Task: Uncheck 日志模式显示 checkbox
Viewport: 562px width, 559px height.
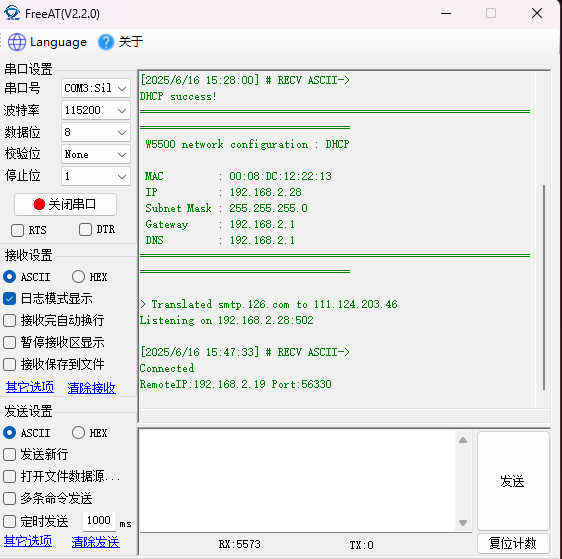Action: (9, 298)
